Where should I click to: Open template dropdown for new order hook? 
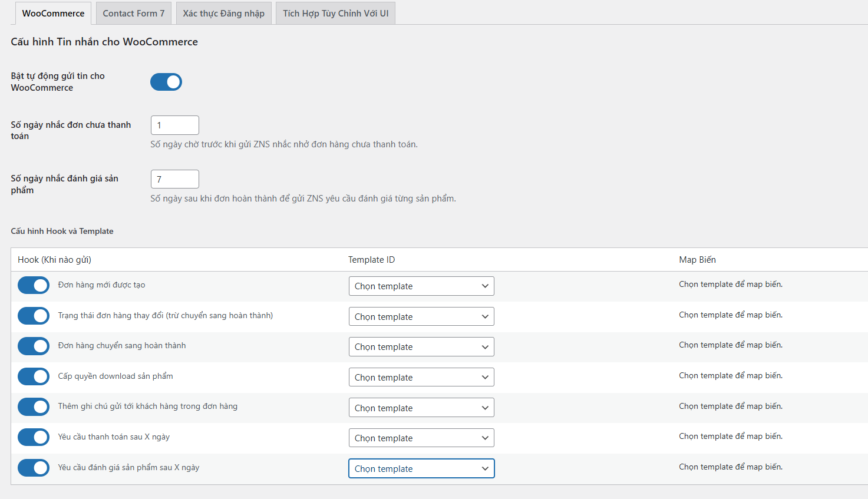tap(421, 286)
